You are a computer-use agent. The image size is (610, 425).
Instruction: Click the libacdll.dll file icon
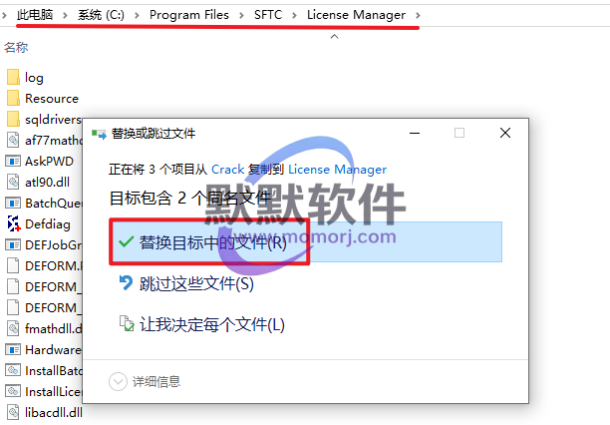[13, 413]
